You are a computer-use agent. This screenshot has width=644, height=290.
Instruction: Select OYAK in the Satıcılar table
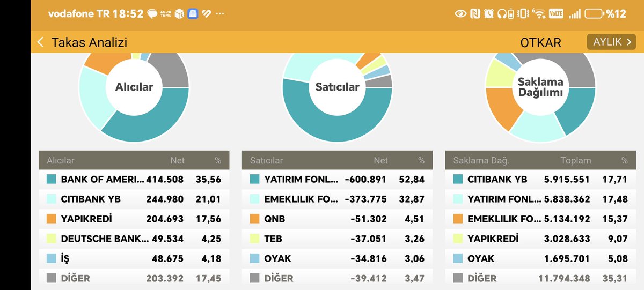pos(337,259)
